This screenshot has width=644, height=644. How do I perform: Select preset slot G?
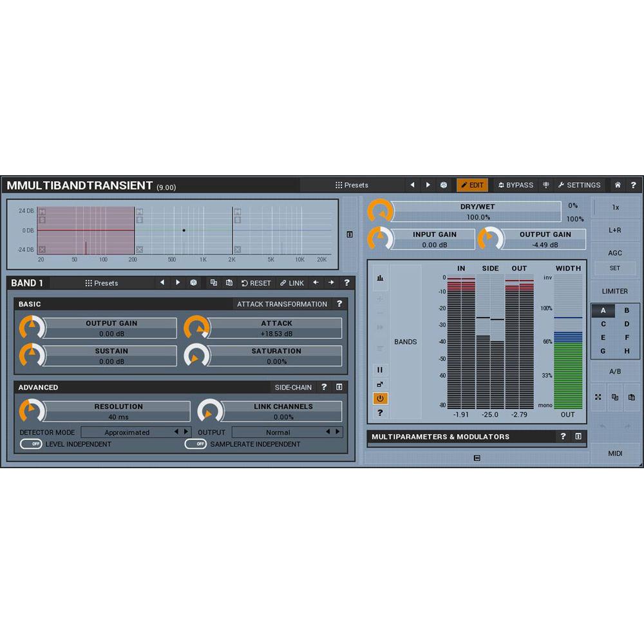(603, 351)
